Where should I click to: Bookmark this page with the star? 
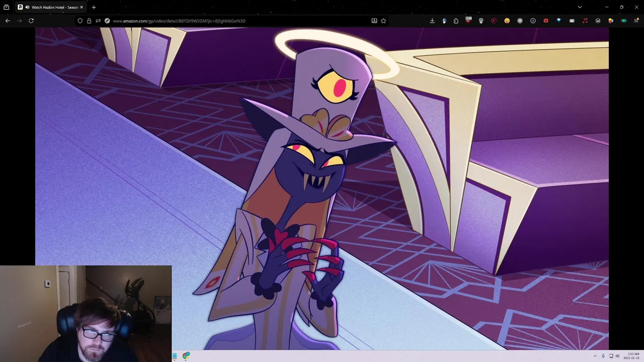click(383, 21)
